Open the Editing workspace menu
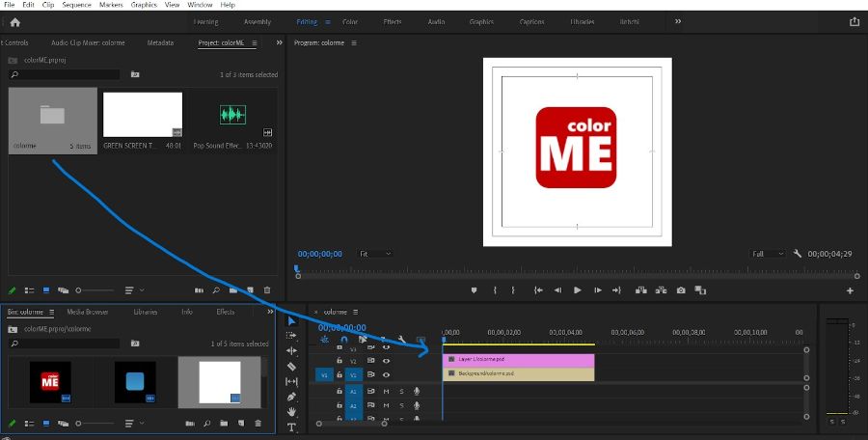The width and height of the screenshot is (868, 440). point(328,22)
